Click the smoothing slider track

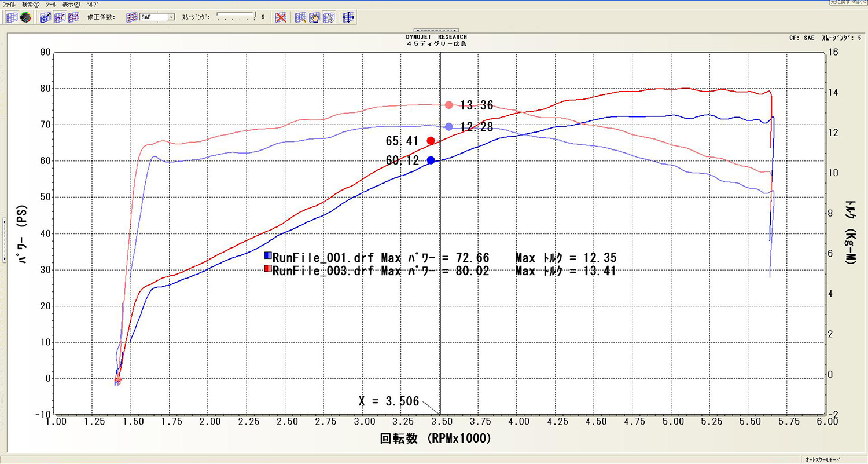click(235, 17)
